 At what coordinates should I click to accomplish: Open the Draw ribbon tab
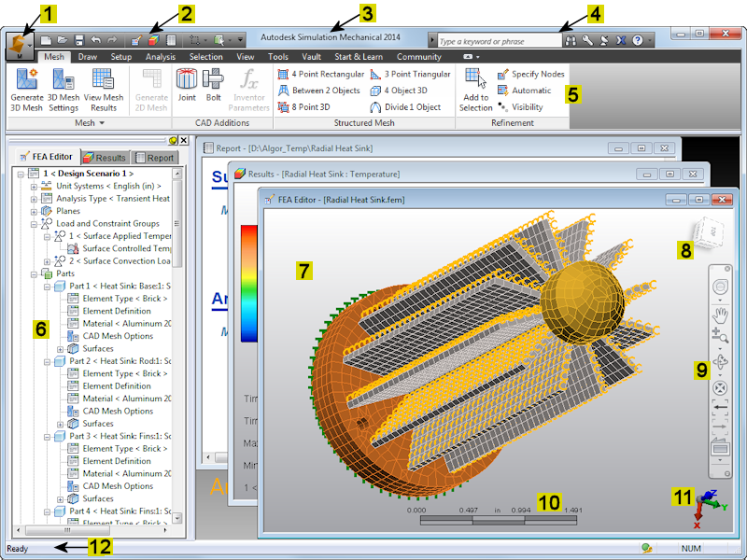tap(88, 57)
